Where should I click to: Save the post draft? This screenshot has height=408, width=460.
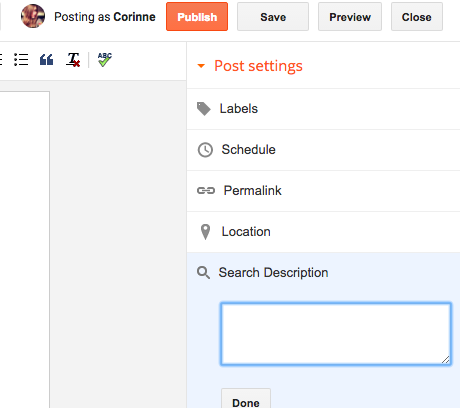(273, 17)
